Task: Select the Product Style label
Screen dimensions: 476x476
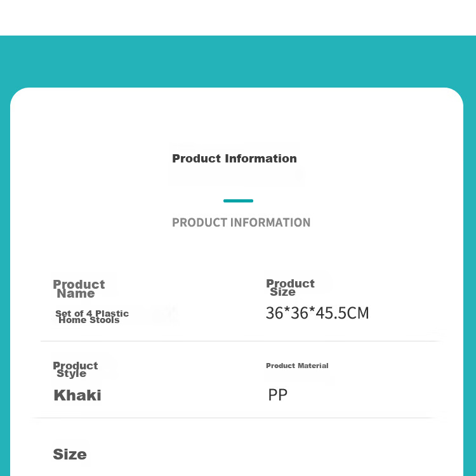Action: [76, 369]
